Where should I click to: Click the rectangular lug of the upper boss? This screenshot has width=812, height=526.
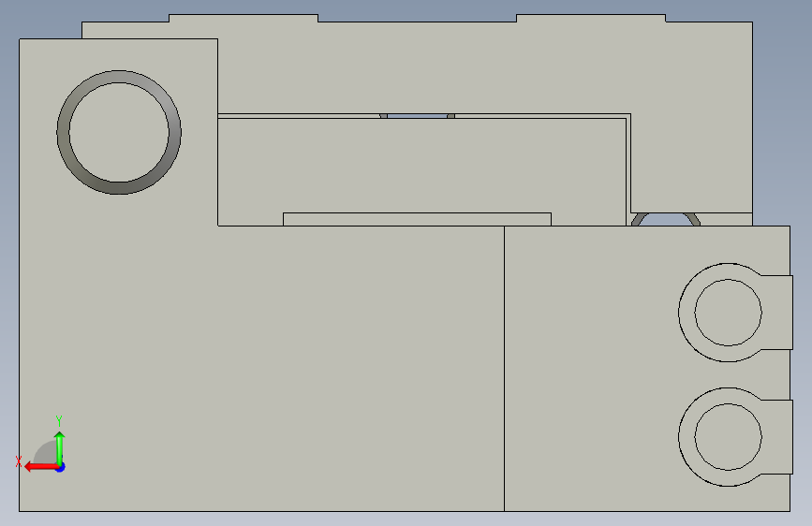775,313
